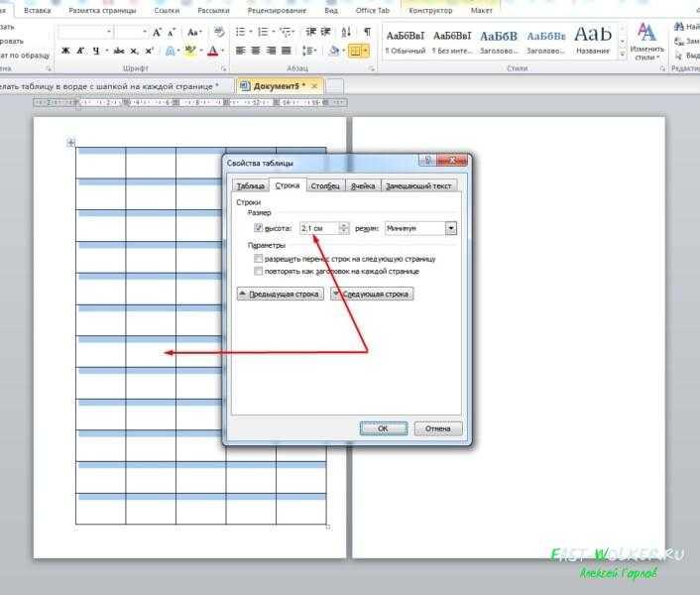This screenshot has height=595, width=700.
Task: Click the Bold (Ж) formatting icon
Action: (x=65, y=51)
